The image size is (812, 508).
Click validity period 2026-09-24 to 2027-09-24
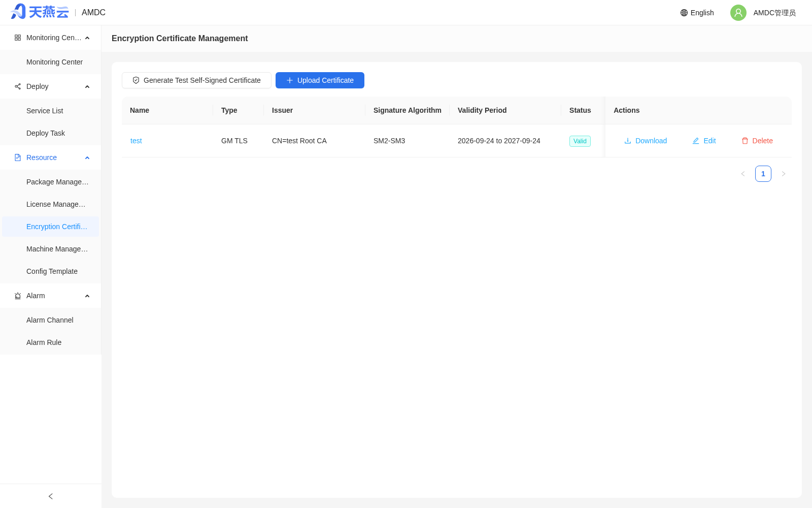coord(499,141)
